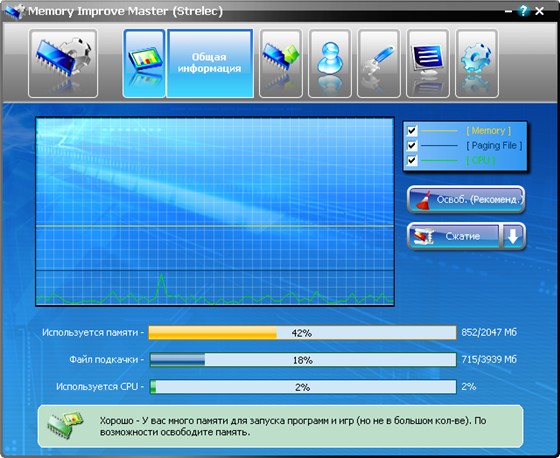
Task: Uncheck the Paging File graph checkbox
Action: point(412,145)
